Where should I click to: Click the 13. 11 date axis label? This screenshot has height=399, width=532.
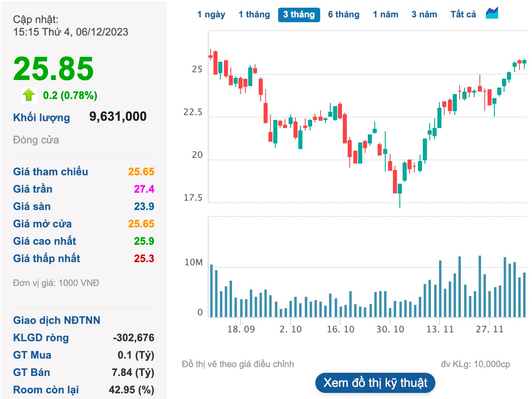point(440,329)
